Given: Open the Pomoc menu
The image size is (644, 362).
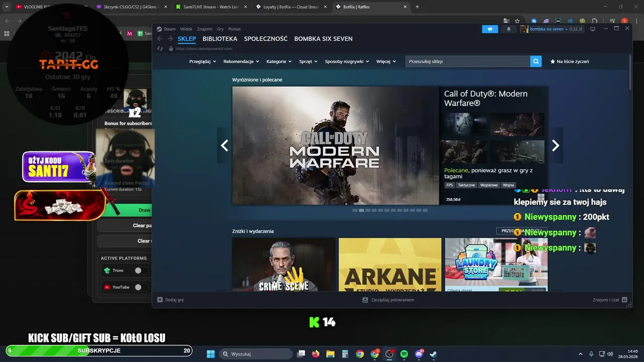Looking at the screenshot, I should tap(234, 29).
